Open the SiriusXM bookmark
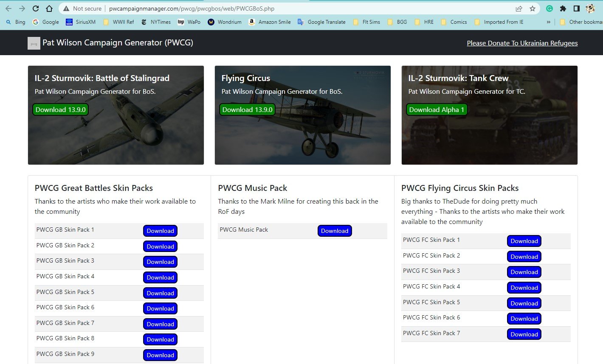The width and height of the screenshot is (603, 364). point(81,22)
